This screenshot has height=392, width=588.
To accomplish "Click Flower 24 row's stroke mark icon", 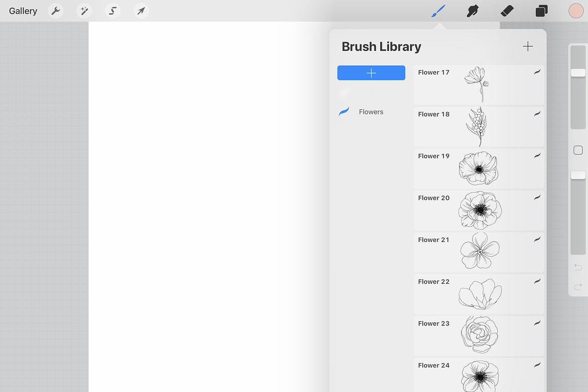I will 537,365.
